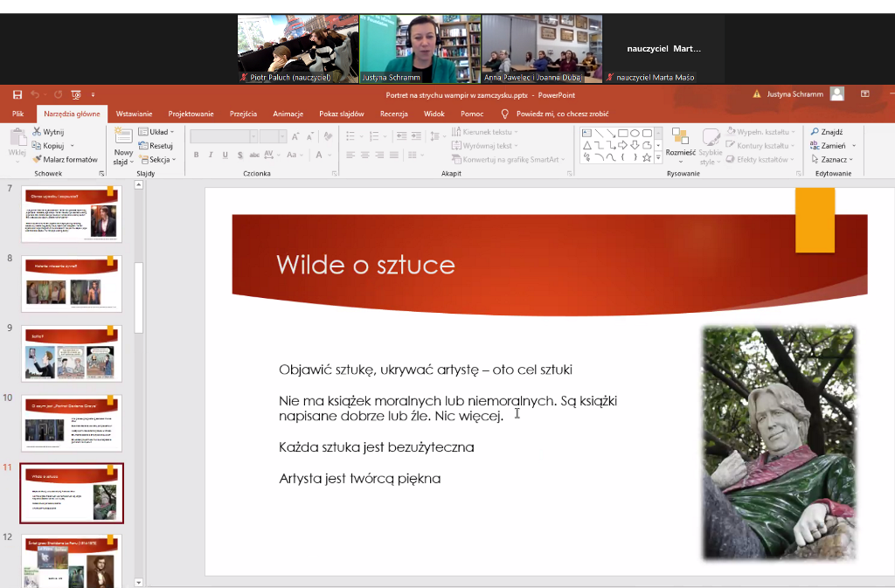Open the Animacje ribbon tab
The image size is (895, 588).
tap(288, 114)
